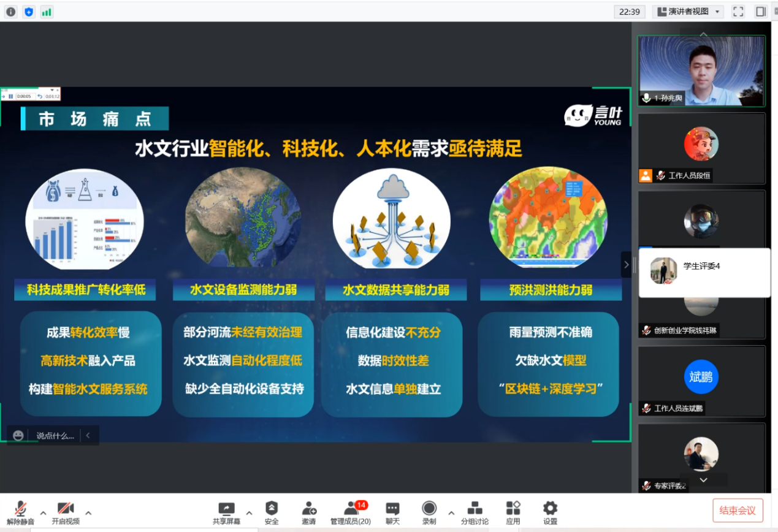
Task: Open 演讲者视图 view dropdown
Action: click(687, 12)
